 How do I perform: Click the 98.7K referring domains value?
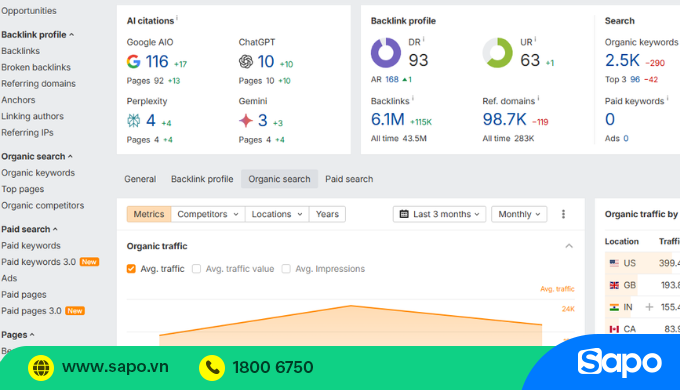point(504,119)
